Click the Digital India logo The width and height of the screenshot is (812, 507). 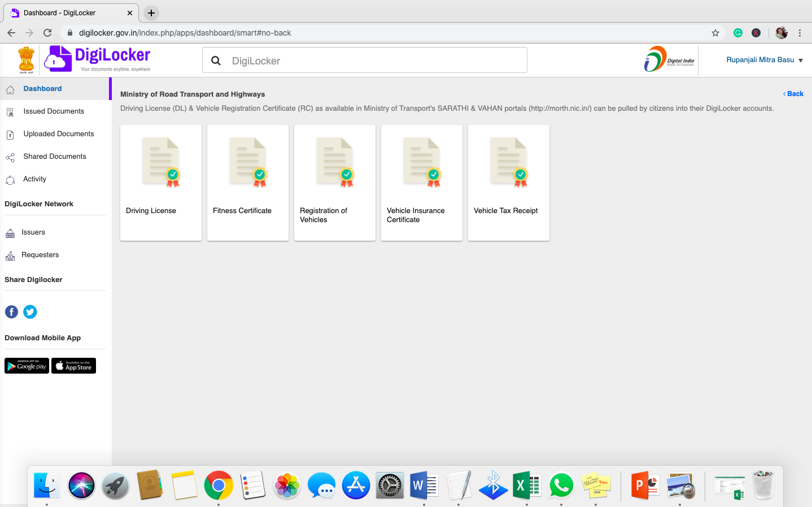[669, 59]
